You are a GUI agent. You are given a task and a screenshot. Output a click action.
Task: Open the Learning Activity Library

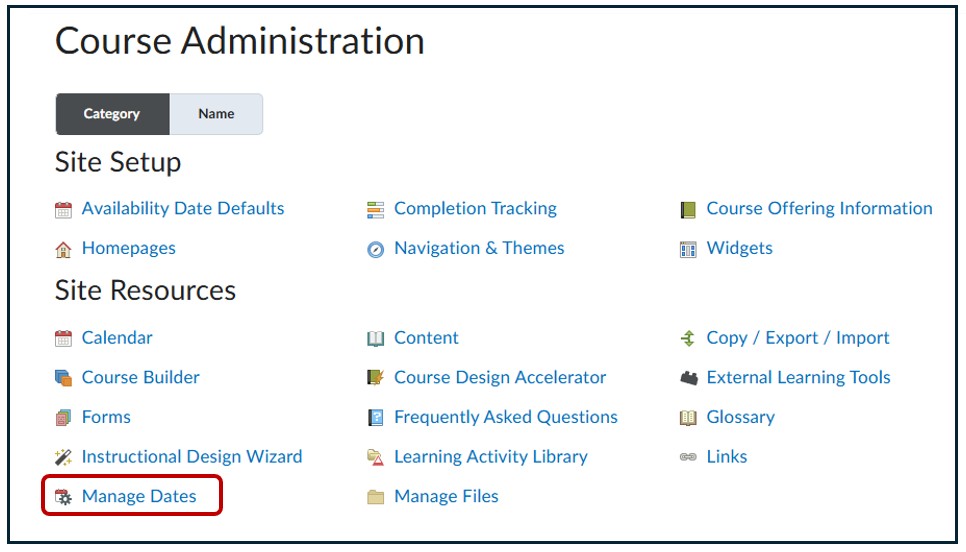click(x=490, y=456)
